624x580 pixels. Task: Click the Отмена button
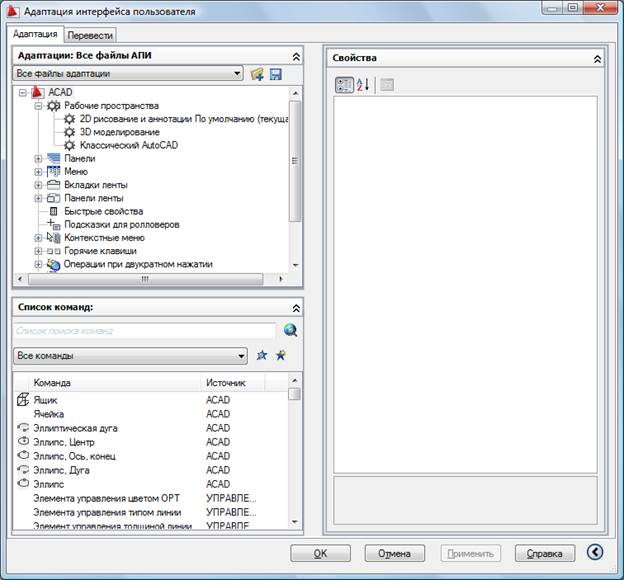point(394,553)
